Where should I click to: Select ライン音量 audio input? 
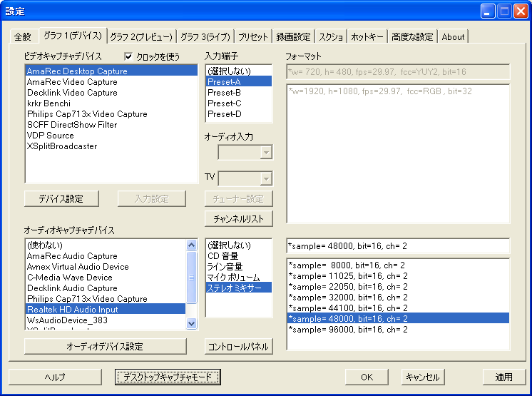[239, 267]
